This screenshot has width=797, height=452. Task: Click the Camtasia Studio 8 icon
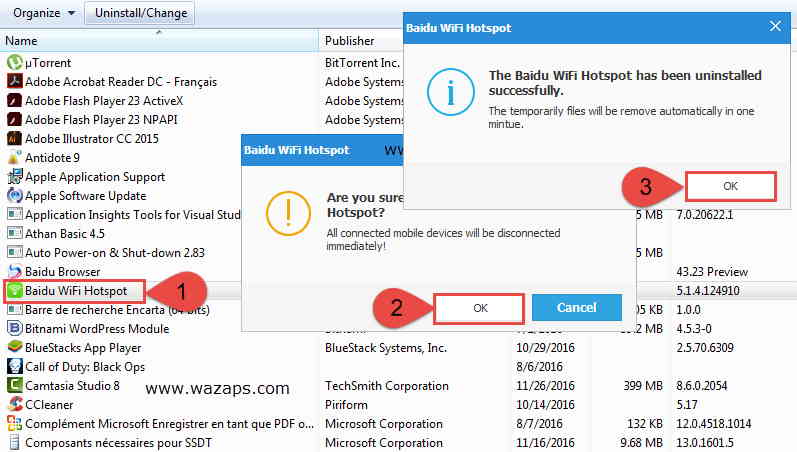click(x=15, y=385)
